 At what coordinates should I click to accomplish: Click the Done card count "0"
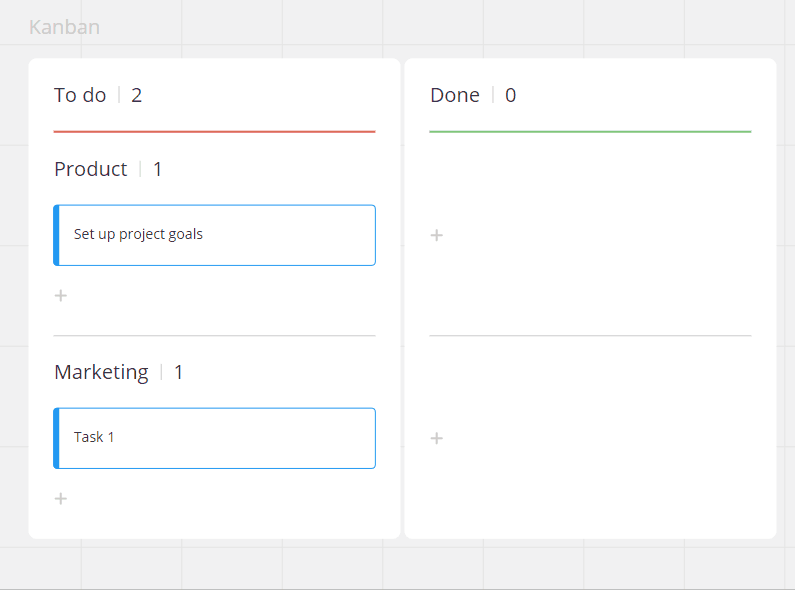511,96
